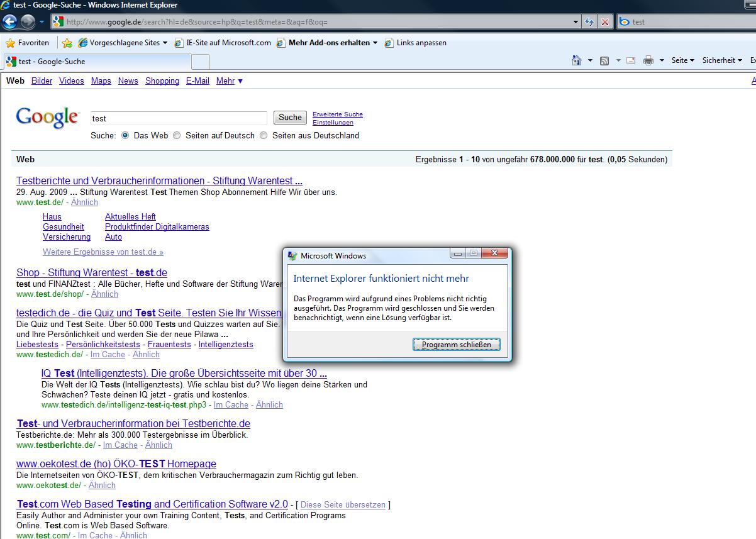Open Einstellungen link
Image resolution: width=756 pixels, height=539 pixels.
pos(333,123)
